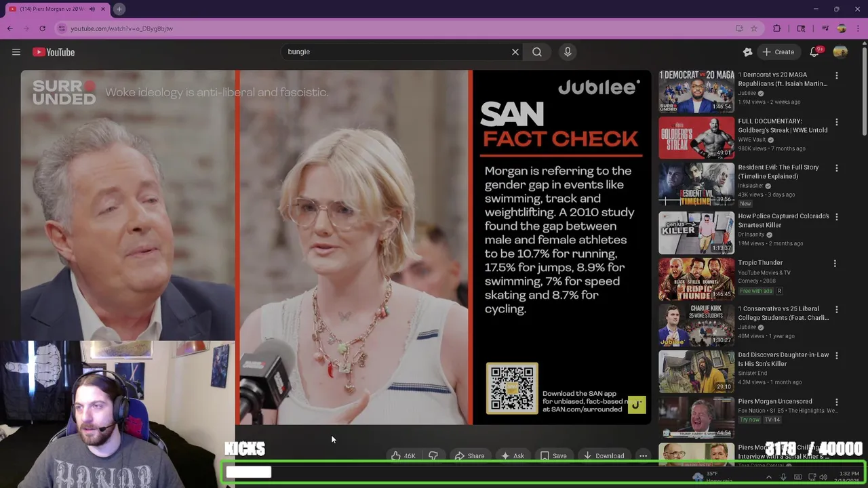The height and width of the screenshot is (488, 868).
Task: Close the Piers Morgan YouTube tab
Action: (103, 9)
